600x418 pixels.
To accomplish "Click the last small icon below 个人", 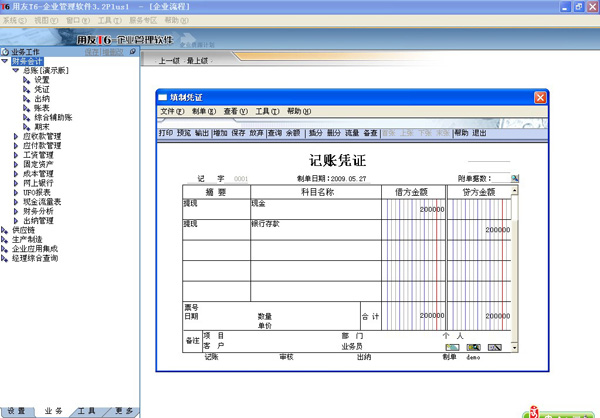I will 494,347.
